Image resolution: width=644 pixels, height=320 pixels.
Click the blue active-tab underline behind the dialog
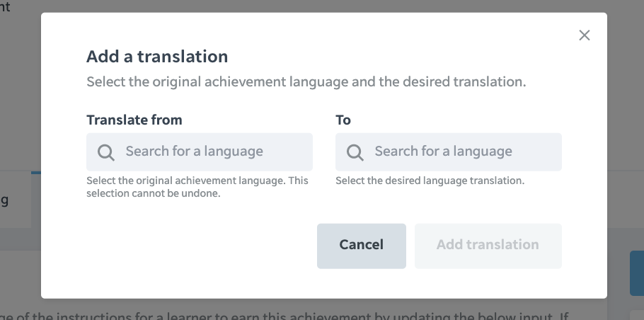pyautogui.click(x=35, y=173)
